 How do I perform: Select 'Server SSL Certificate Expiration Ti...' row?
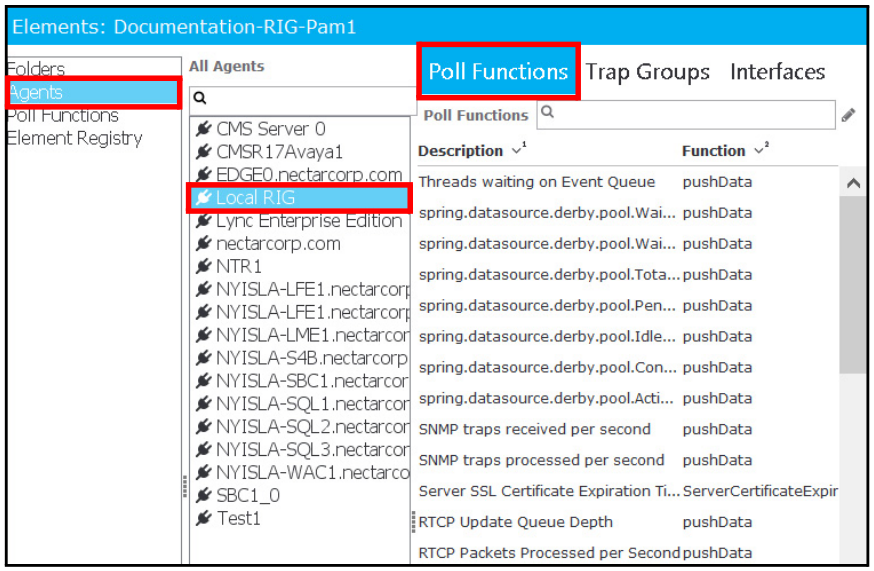(627, 491)
